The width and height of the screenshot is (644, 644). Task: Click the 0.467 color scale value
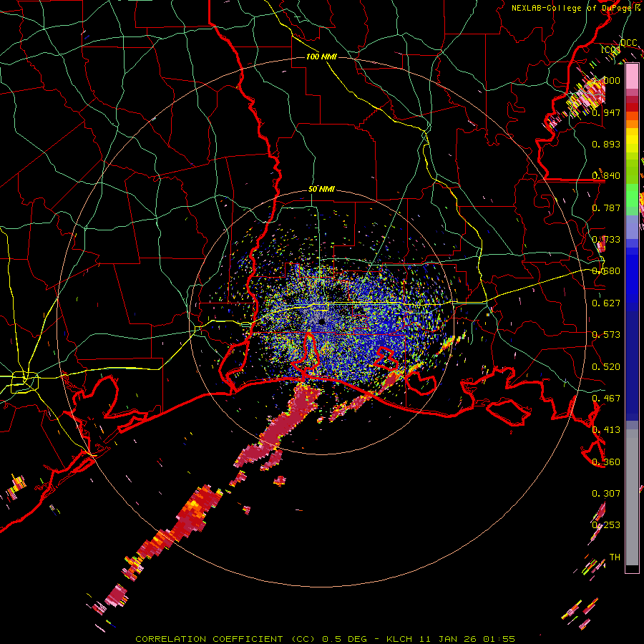click(606, 399)
